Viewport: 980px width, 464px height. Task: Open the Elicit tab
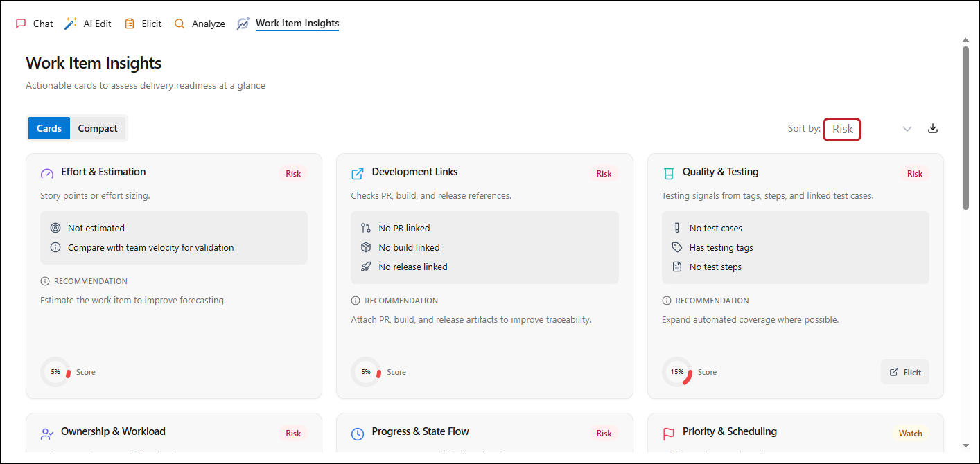(x=143, y=24)
